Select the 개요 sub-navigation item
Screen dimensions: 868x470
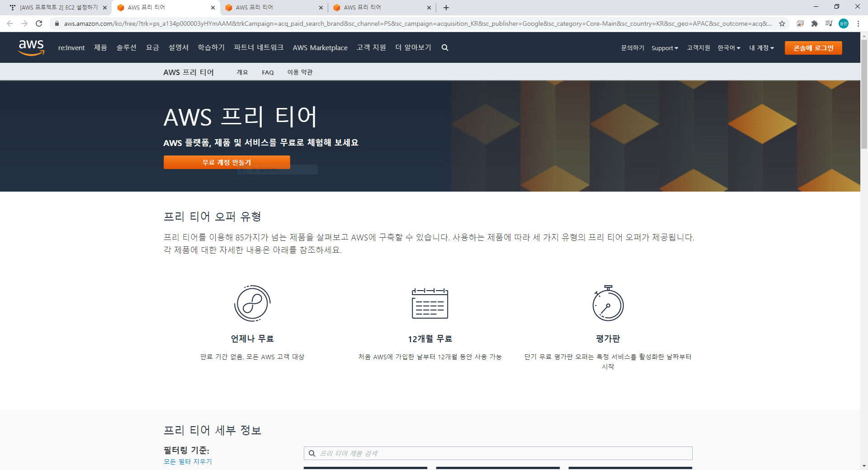[242, 72]
